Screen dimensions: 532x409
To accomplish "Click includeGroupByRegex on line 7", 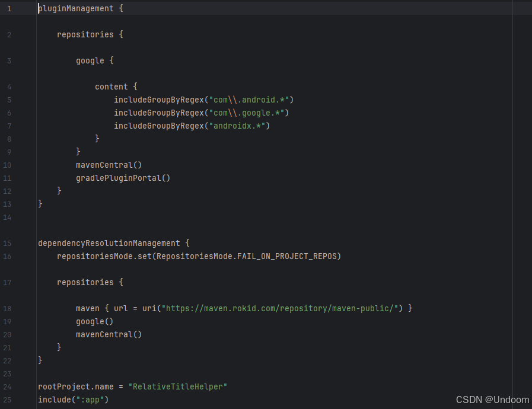I will tap(159, 126).
